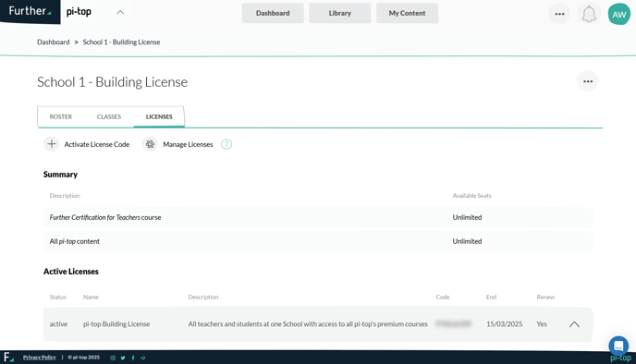Image resolution: width=636 pixels, height=364 pixels.
Task: Open the AW user avatar menu
Action: pos(619,14)
